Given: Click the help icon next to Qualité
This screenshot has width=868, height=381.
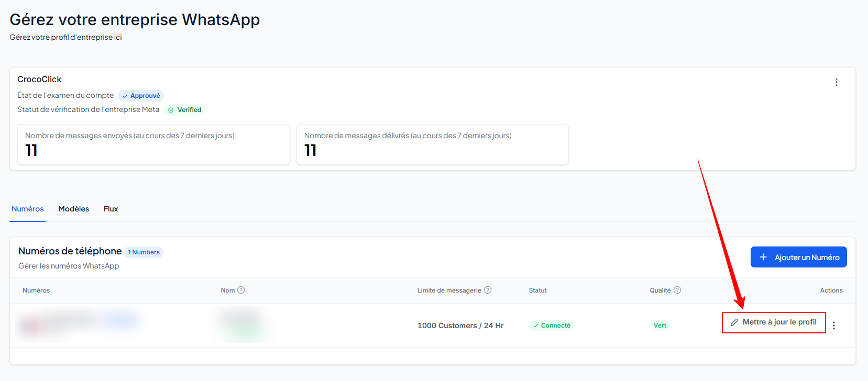Looking at the screenshot, I should point(677,290).
